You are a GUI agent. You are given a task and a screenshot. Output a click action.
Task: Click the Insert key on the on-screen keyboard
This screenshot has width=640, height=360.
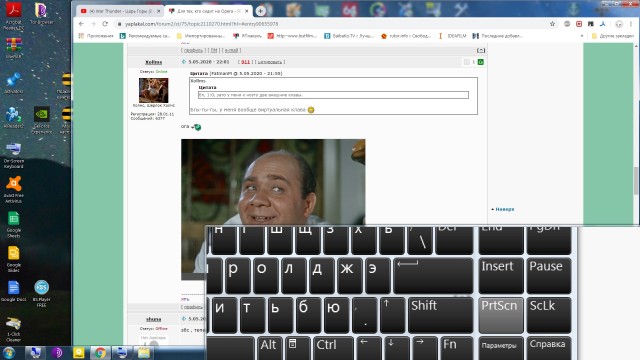[500, 276]
